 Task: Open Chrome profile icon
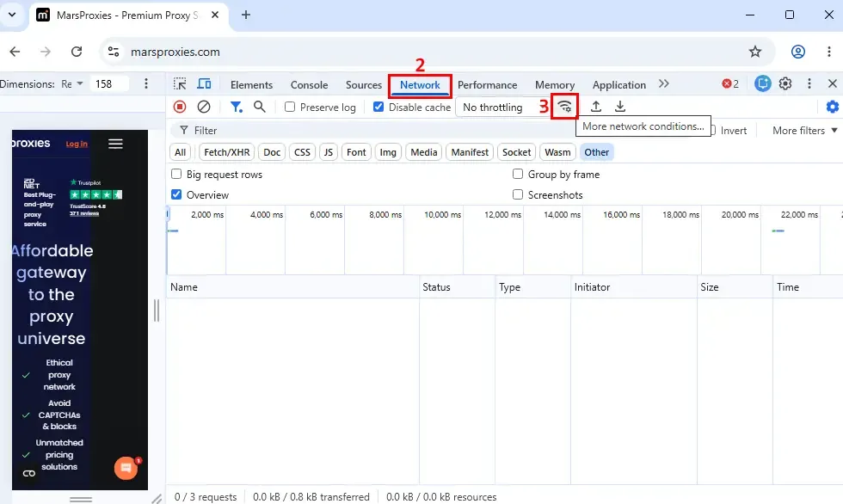click(798, 52)
